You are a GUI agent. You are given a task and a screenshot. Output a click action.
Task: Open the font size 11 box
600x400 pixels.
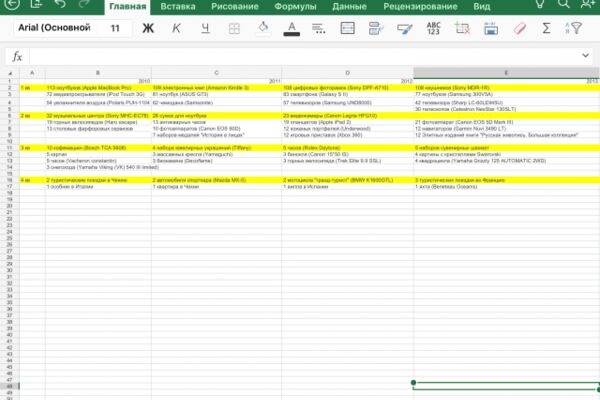pyautogui.click(x=115, y=28)
